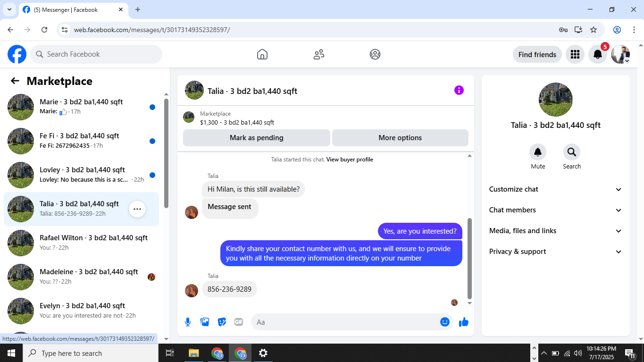Open options menu for Talia conversation
The height and width of the screenshot is (362, 644).
[137, 209]
